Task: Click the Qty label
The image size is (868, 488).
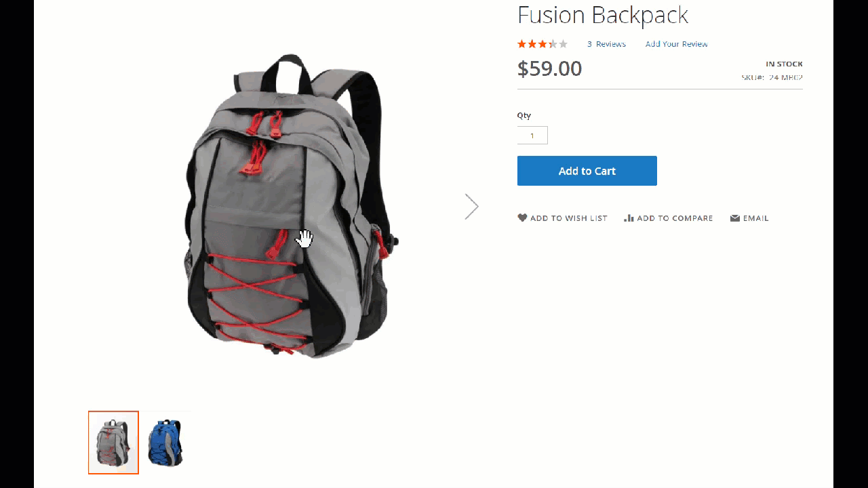Action: pyautogui.click(x=524, y=115)
